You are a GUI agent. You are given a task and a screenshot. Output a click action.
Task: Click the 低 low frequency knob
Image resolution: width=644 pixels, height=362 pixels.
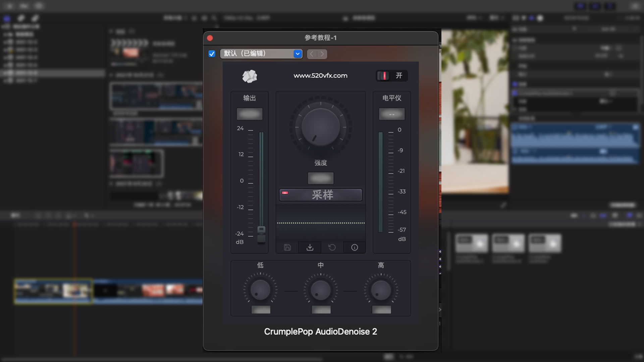[x=260, y=290]
